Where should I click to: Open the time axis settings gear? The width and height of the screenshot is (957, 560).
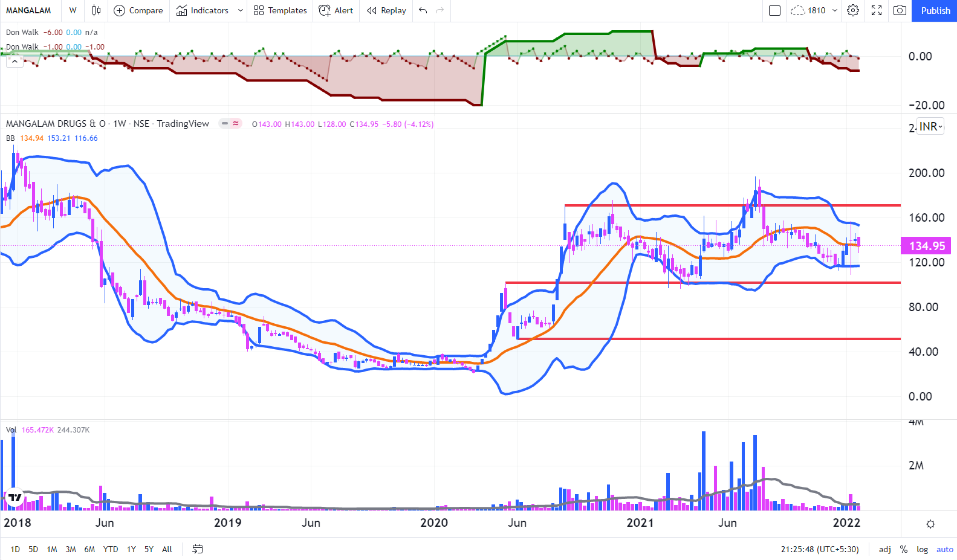pyautogui.click(x=930, y=524)
